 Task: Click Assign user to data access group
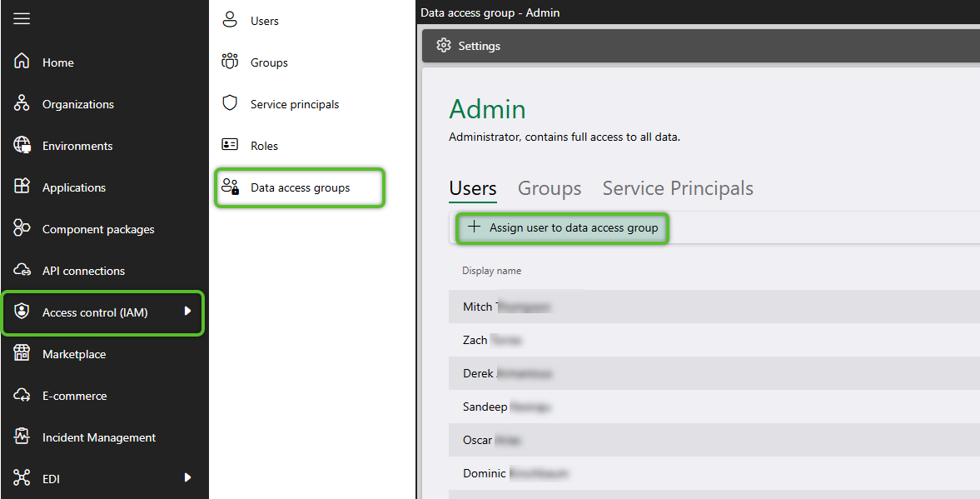[x=563, y=227]
